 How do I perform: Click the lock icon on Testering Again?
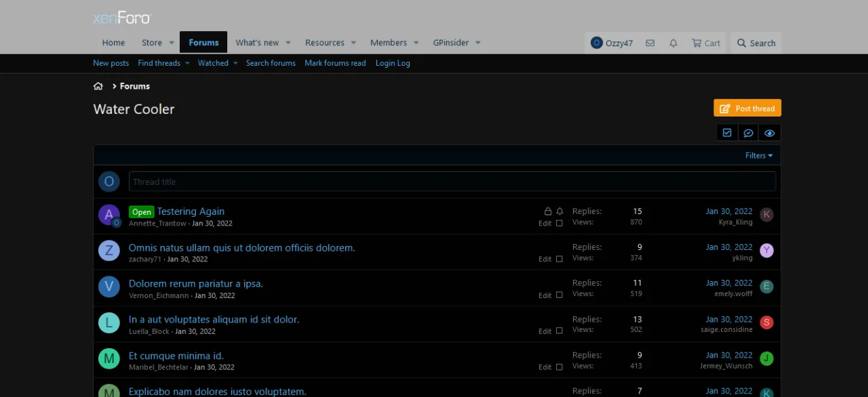(x=548, y=211)
